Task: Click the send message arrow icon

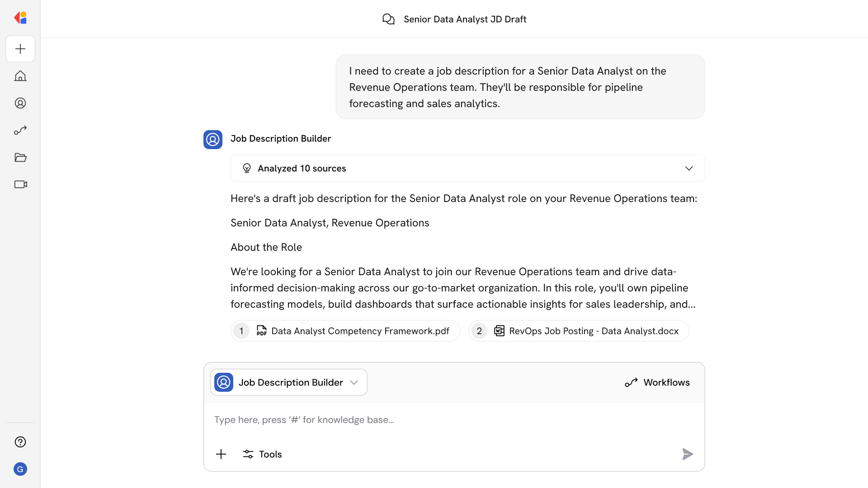Action: (x=687, y=454)
